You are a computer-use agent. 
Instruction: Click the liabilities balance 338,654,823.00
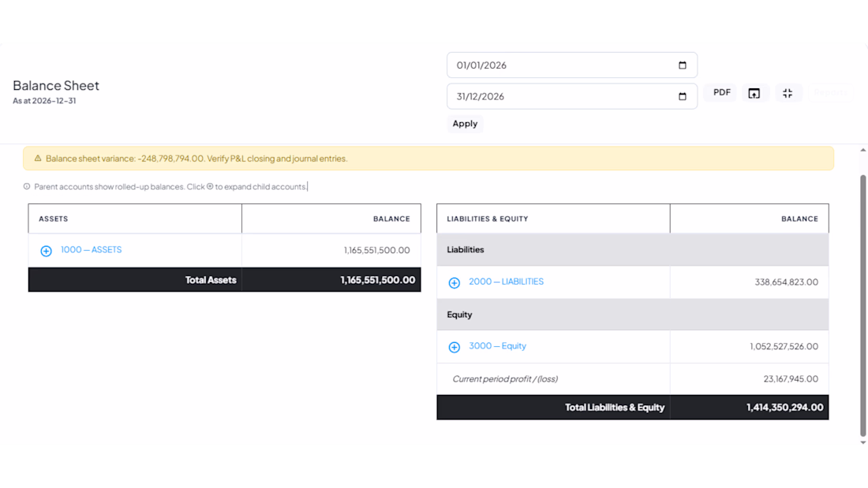point(786,282)
